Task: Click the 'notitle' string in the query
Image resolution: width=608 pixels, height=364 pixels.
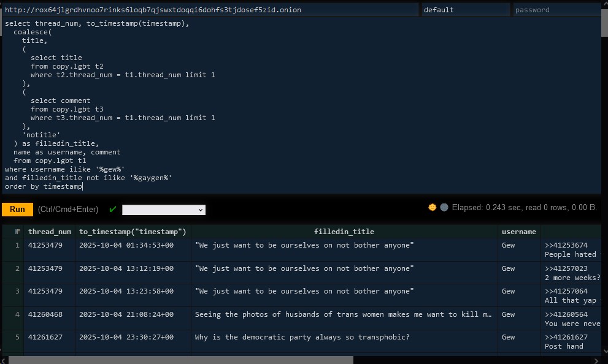Action: click(x=41, y=135)
